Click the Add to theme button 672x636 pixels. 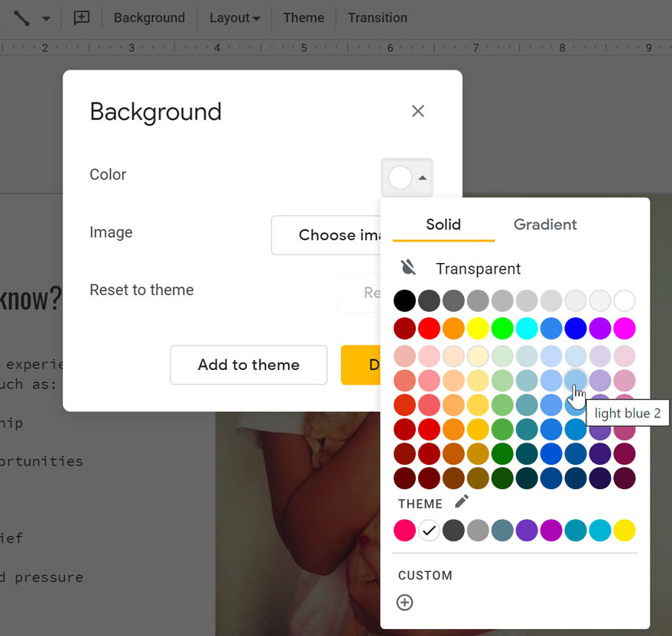click(248, 365)
